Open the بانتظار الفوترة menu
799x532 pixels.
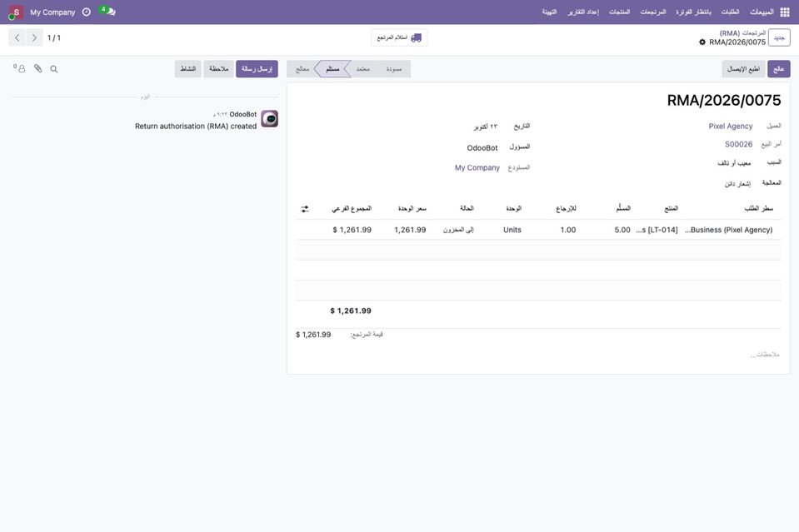(x=693, y=12)
